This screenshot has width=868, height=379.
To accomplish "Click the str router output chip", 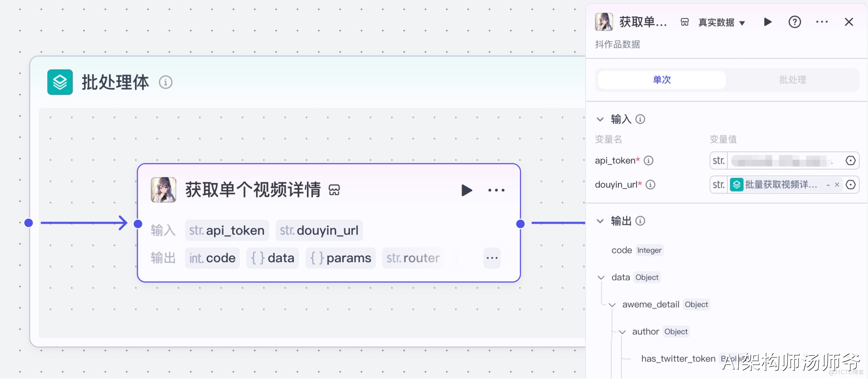I will pos(413,258).
